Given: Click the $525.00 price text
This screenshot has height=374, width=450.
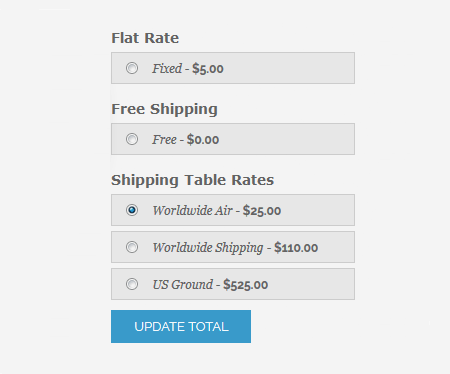Looking at the screenshot, I should click(x=246, y=285).
